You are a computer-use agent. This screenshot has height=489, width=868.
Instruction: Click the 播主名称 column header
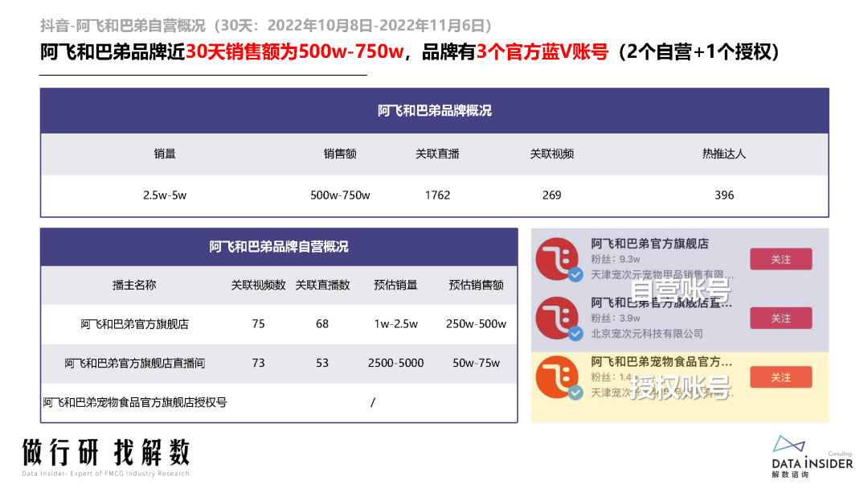tap(134, 286)
